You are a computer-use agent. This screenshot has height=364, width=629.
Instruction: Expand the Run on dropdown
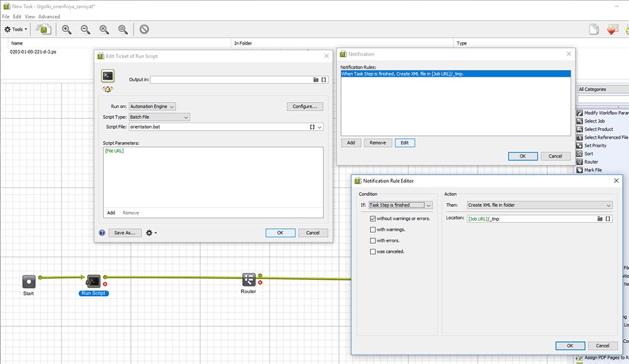(152, 107)
